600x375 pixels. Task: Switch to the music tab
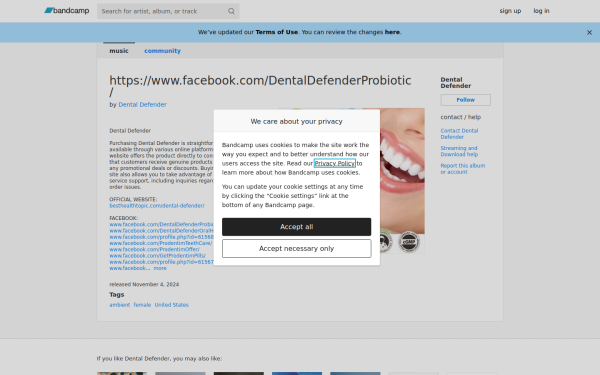point(119,51)
